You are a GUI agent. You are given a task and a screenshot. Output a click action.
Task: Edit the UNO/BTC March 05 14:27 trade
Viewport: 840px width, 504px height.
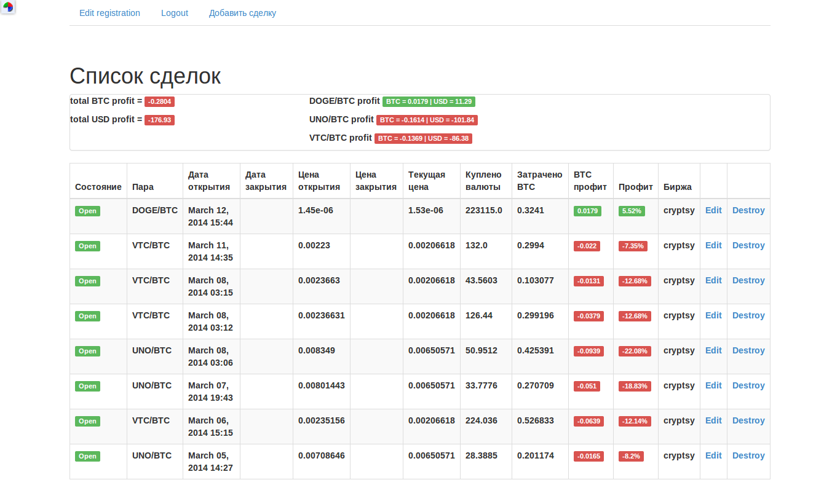click(713, 455)
